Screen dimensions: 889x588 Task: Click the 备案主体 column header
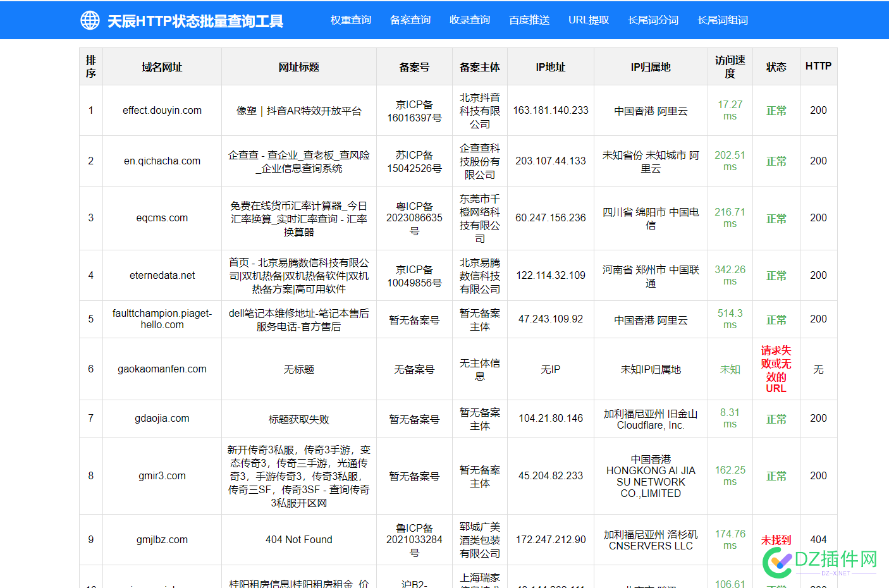click(x=480, y=67)
